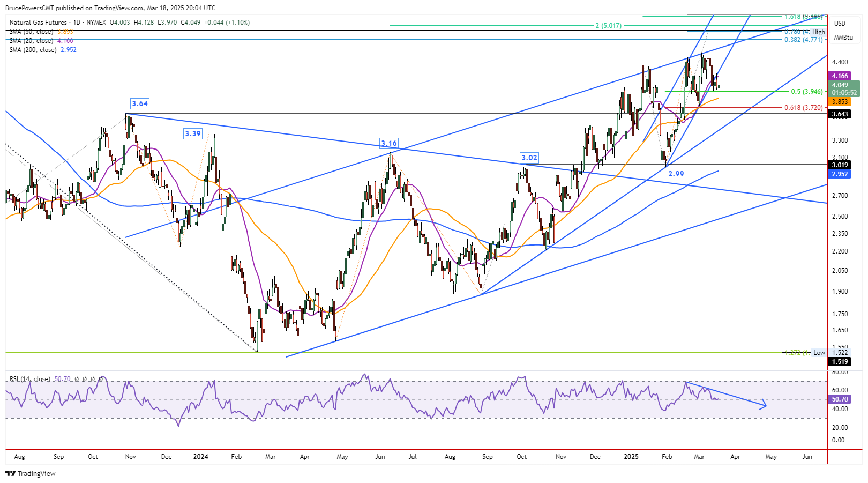Click the Low 1.522 axis label
Screen dimensions: 868x483
(x=831, y=353)
